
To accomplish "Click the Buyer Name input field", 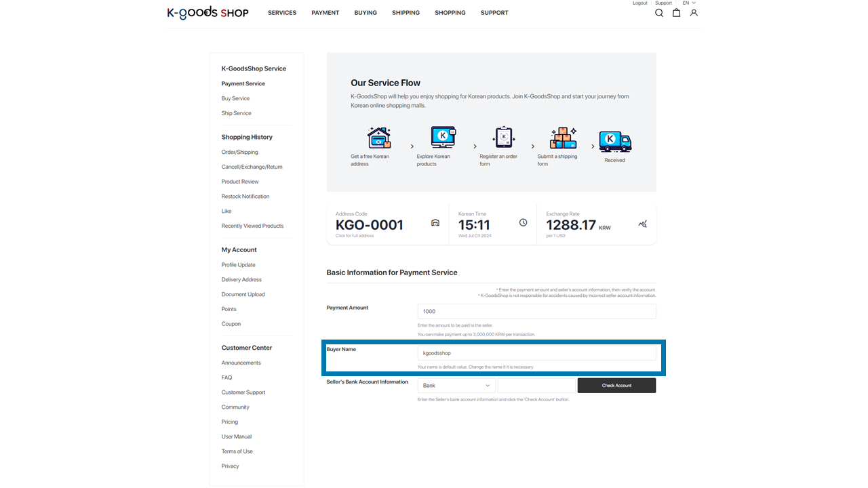I will click(536, 353).
